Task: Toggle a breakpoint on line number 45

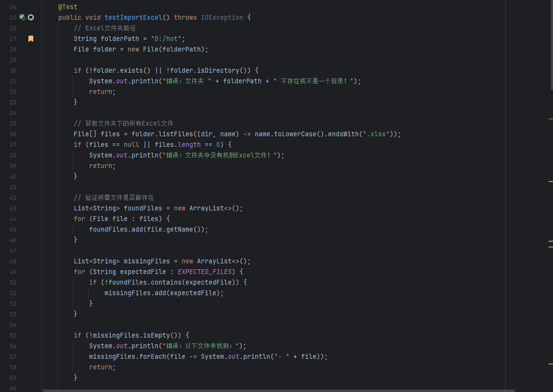Action: [x=13, y=229]
